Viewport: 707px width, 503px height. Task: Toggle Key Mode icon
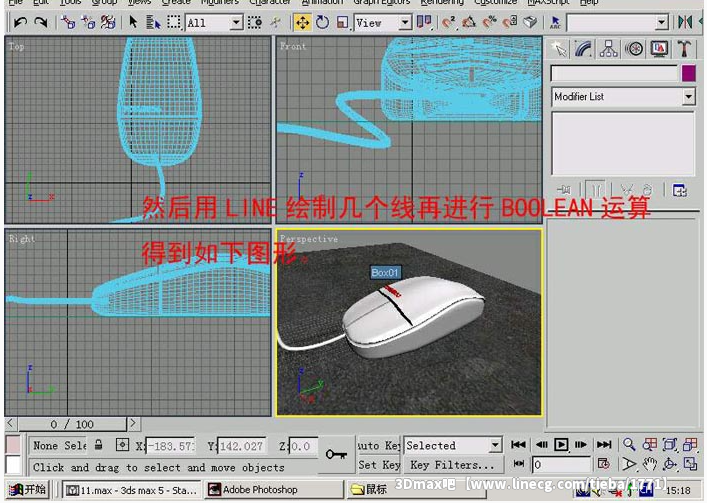[519, 463]
